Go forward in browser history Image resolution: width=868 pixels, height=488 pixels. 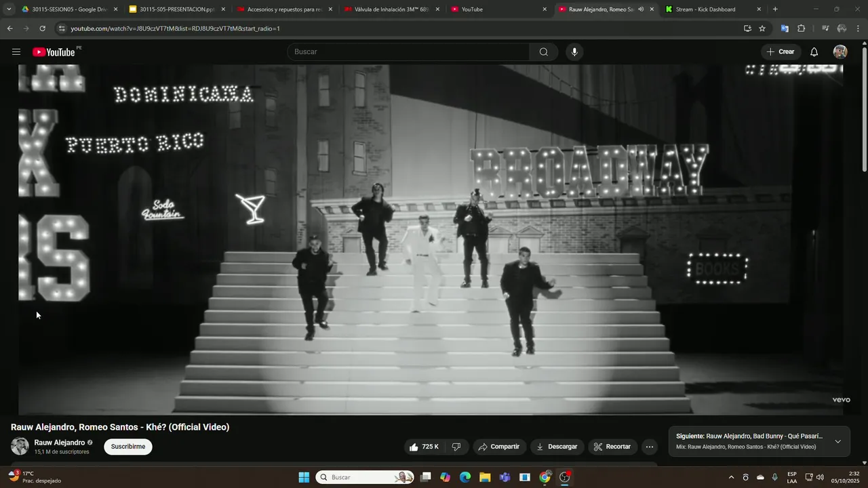click(x=26, y=28)
